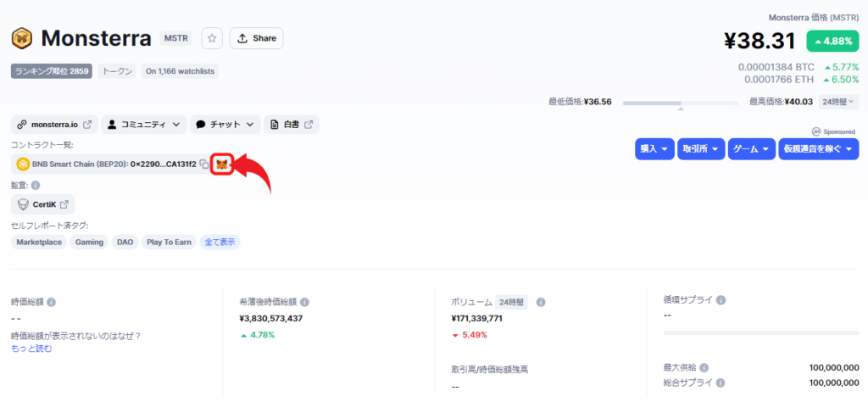Click the トークン badge
This screenshot has width=868, height=402.
[x=117, y=71]
